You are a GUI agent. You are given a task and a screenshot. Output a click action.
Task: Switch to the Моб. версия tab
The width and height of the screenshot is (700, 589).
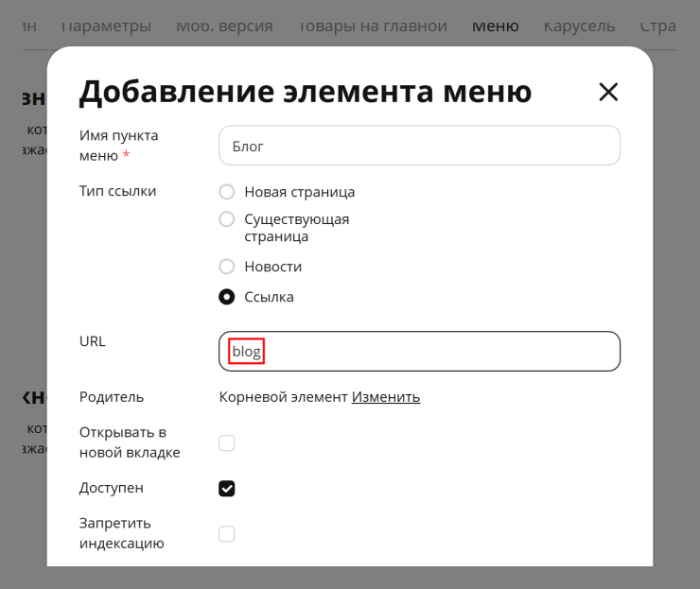click(x=224, y=26)
